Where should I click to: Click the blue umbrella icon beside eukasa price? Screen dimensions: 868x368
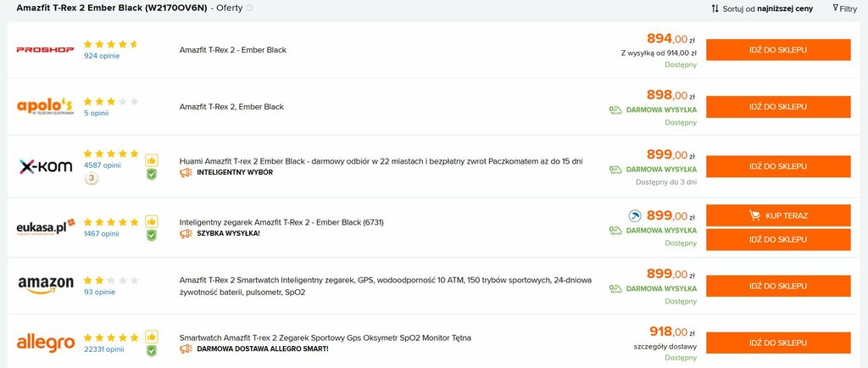635,216
